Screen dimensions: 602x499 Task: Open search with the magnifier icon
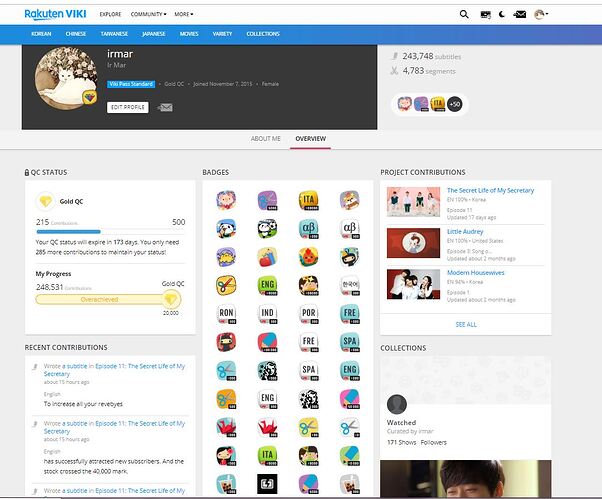click(x=463, y=14)
